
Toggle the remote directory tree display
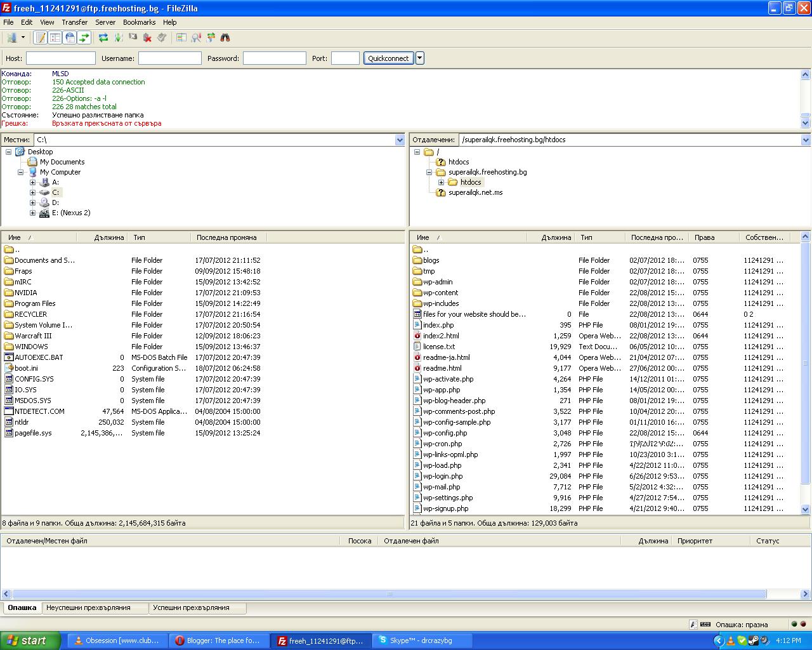point(70,38)
